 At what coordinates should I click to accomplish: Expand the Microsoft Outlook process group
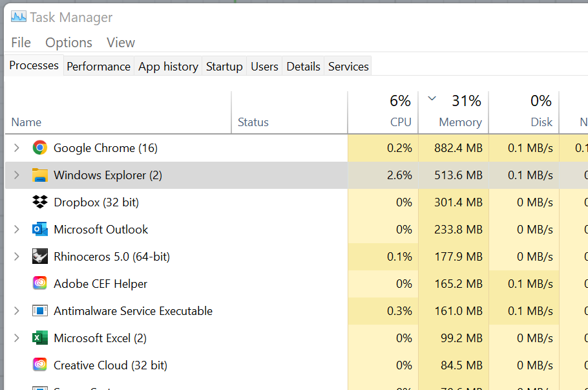(17, 230)
